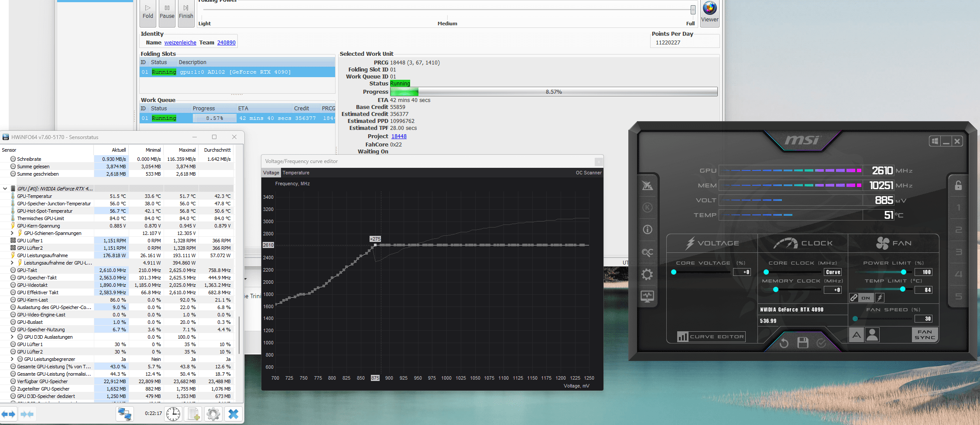980x425 pixels.
Task: Toggle the temp limit priority lightning button
Action: [x=880, y=298]
